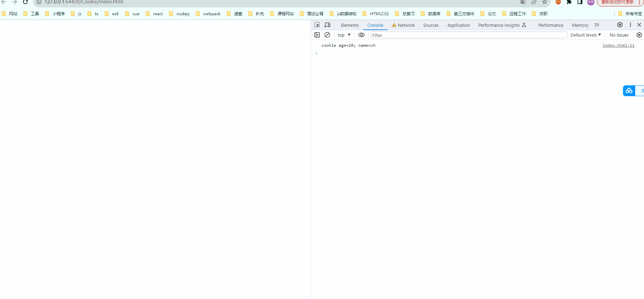This screenshot has height=299, width=644.
Task: Clear the console with the ban icon
Action: coord(327,35)
